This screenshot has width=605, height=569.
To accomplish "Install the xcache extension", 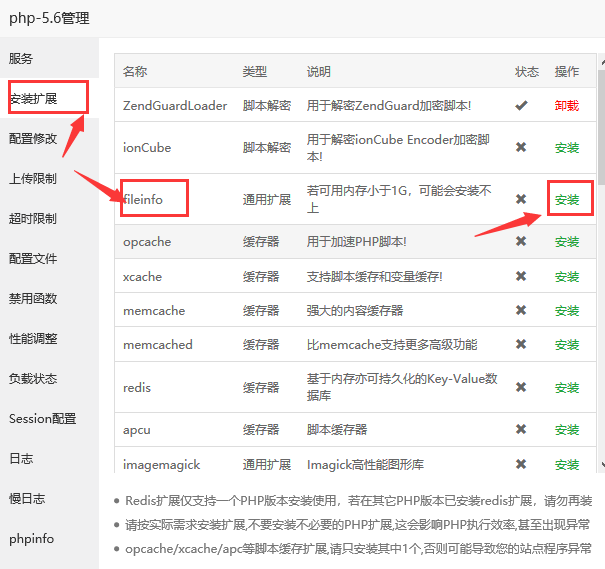I will pyautogui.click(x=567, y=277).
